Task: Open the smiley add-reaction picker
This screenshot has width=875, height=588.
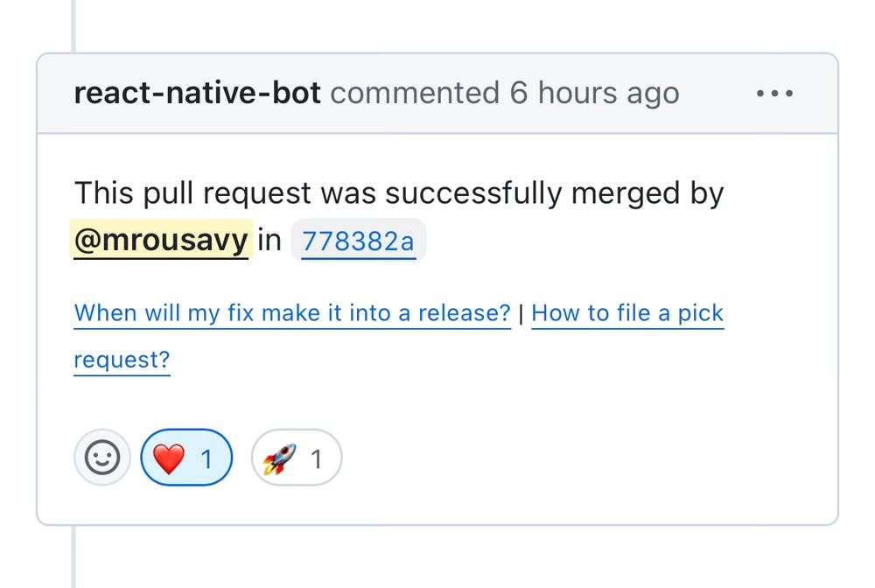Action: 102,458
